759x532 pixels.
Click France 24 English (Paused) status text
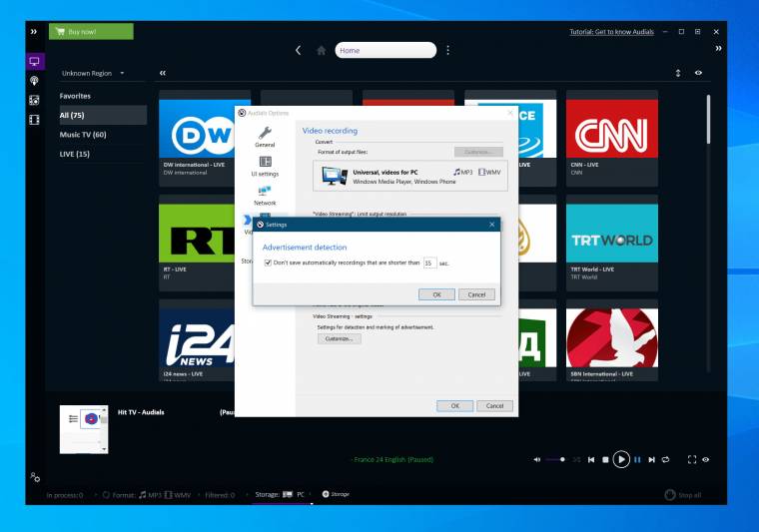[393, 459]
